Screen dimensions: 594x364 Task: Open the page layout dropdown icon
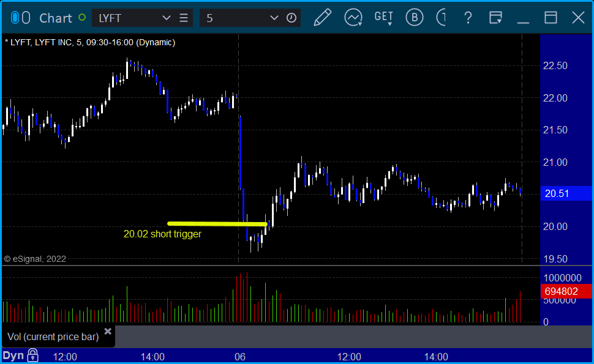click(495, 18)
